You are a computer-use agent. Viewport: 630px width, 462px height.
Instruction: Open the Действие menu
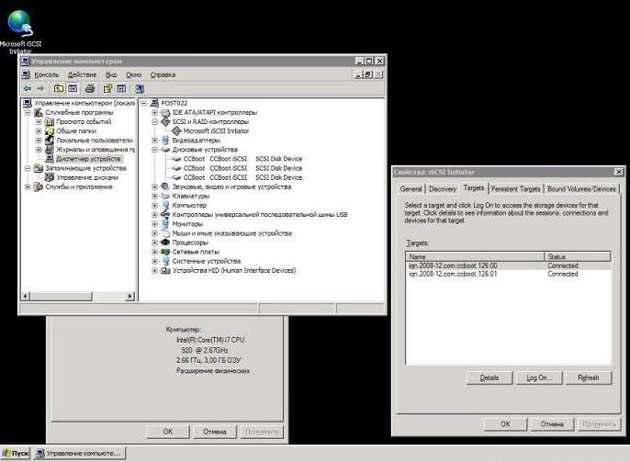[x=82, y=75]
